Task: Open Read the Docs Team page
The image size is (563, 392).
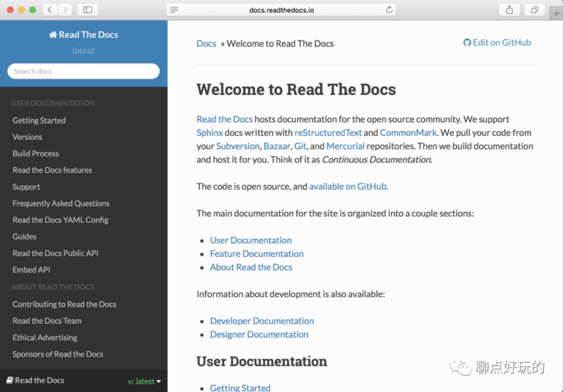Action: click(47, 321)
